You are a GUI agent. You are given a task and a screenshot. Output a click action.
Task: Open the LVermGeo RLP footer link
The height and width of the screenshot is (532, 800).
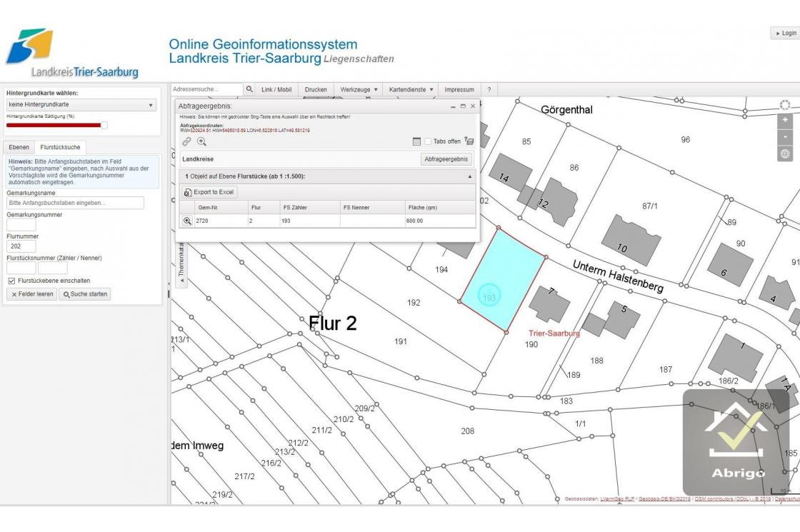617,499
